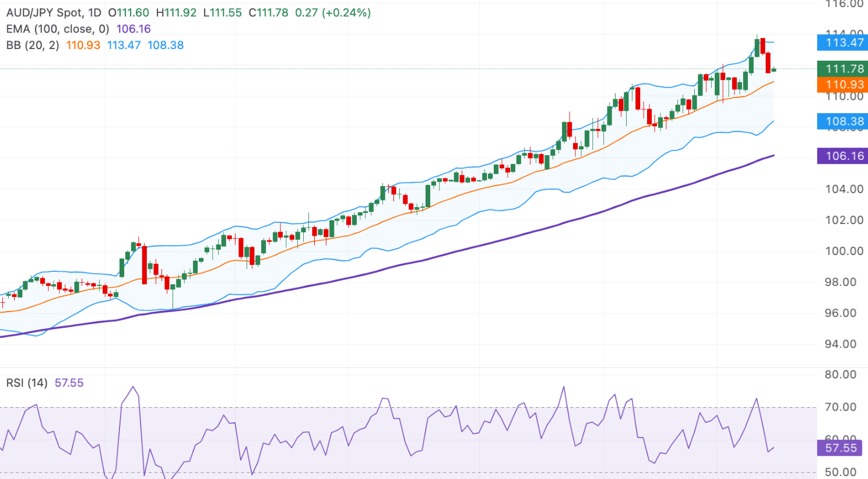Click the low value L111.55
868x479 pixels.
222,13
